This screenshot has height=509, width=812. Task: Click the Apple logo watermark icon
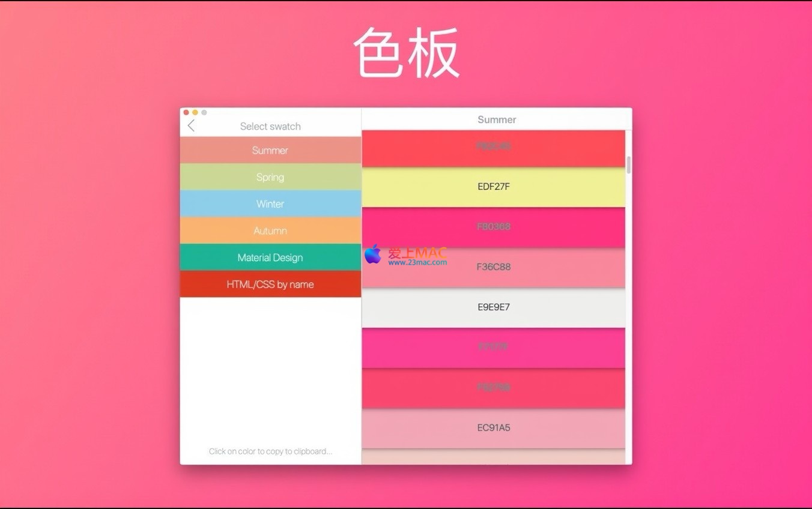click(373, 254)
